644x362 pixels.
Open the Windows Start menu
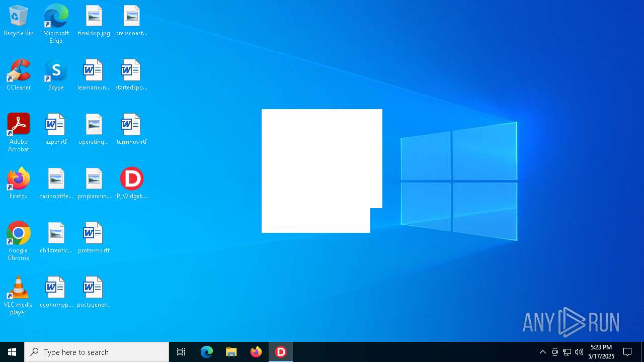coord(12,352)
